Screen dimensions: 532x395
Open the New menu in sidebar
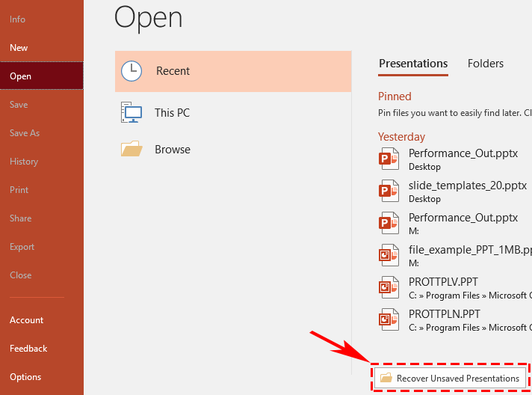pos(19,48)
